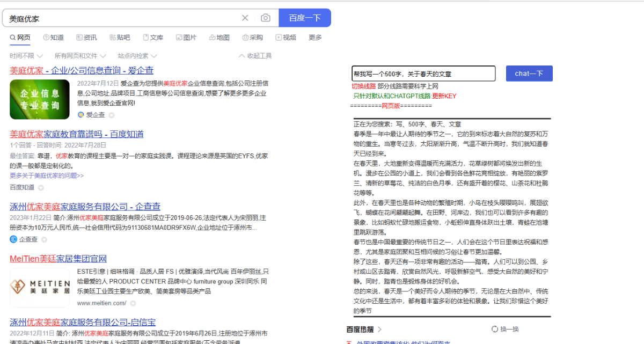Click the date text 2022年7月12日
This screenshot has height=344, width=644.
click(98, 84)
